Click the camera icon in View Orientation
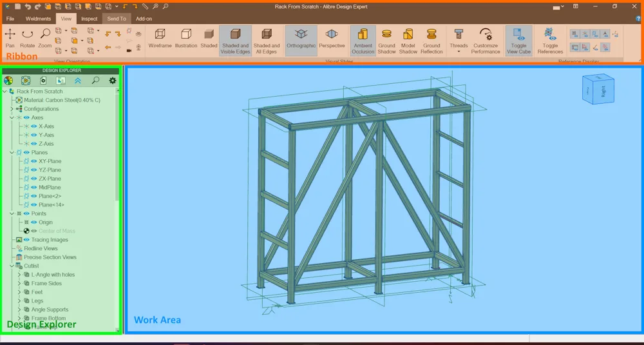 (x=129, y=50)
